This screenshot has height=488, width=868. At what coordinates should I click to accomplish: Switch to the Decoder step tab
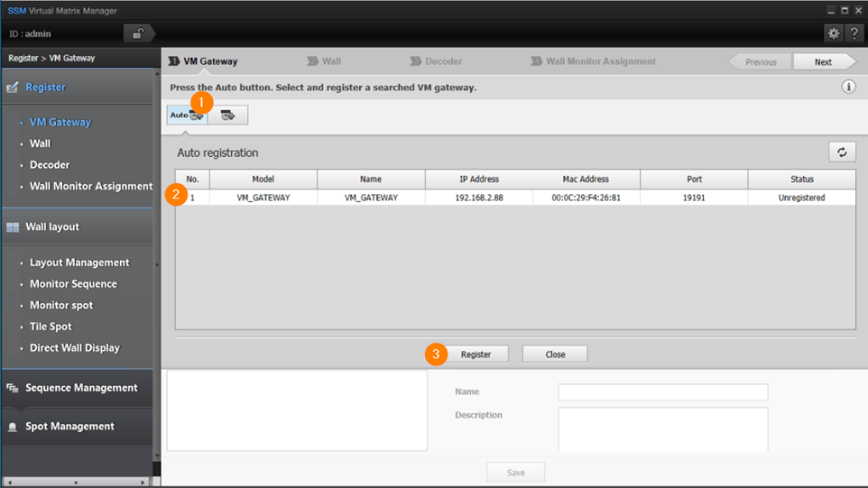[x=436, y=61]
